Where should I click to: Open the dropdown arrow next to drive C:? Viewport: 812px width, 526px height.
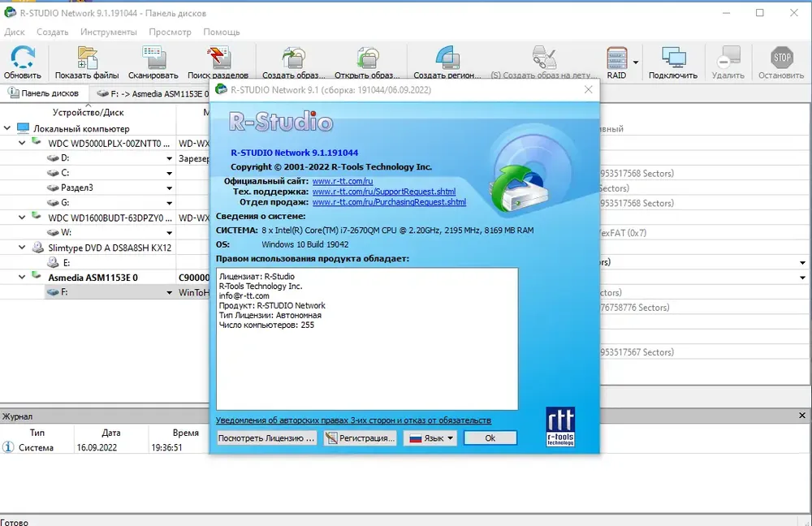click(170, 174)
